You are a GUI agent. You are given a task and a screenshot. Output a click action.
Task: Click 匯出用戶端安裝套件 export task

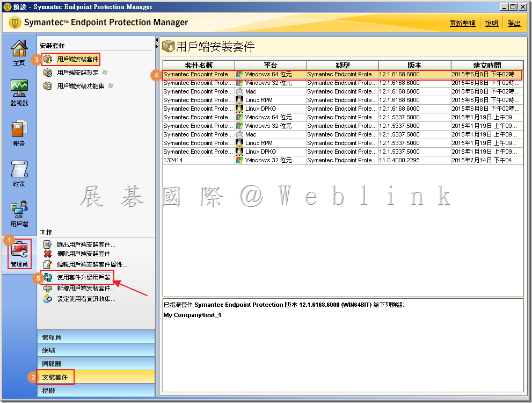86,244
